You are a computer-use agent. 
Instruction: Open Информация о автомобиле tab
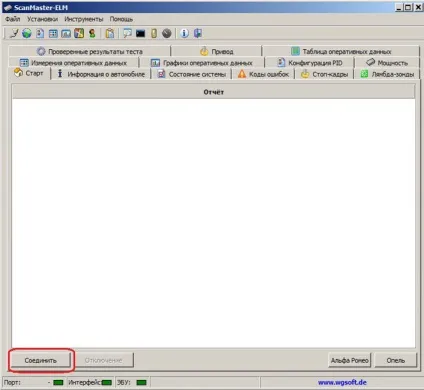tap(101, 74)
